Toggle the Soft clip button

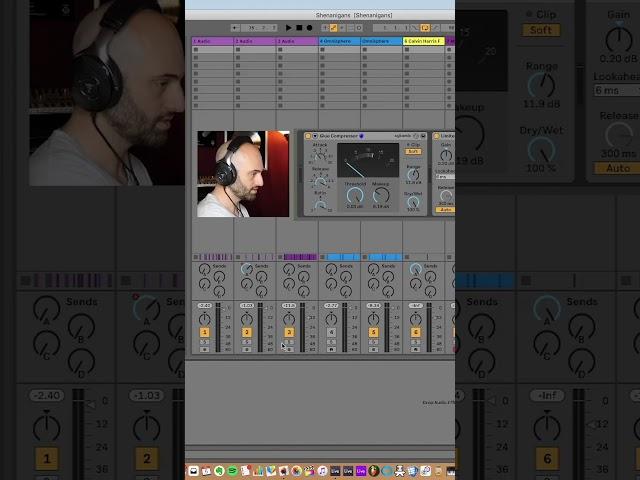(x=413, y=151)
